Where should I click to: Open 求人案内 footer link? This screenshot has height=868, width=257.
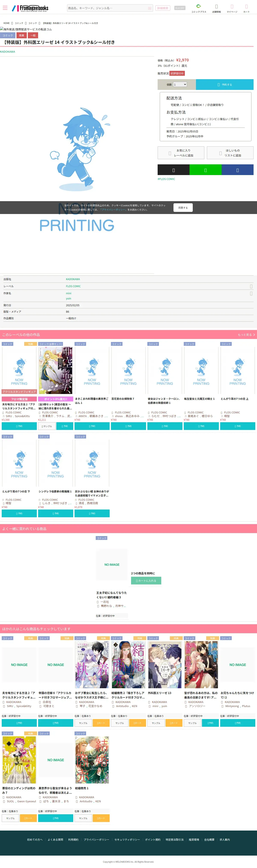[225, 840]
